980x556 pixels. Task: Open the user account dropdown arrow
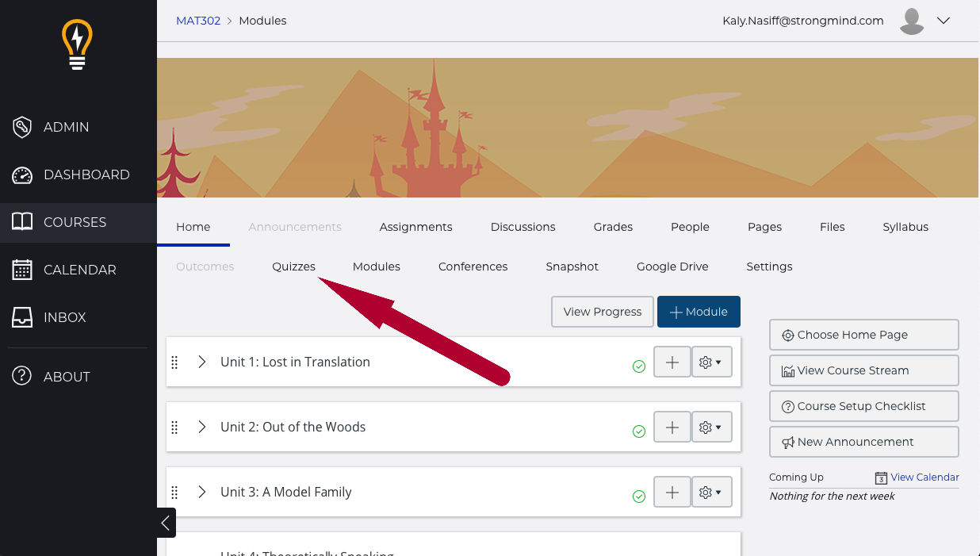tap(944, 21)
